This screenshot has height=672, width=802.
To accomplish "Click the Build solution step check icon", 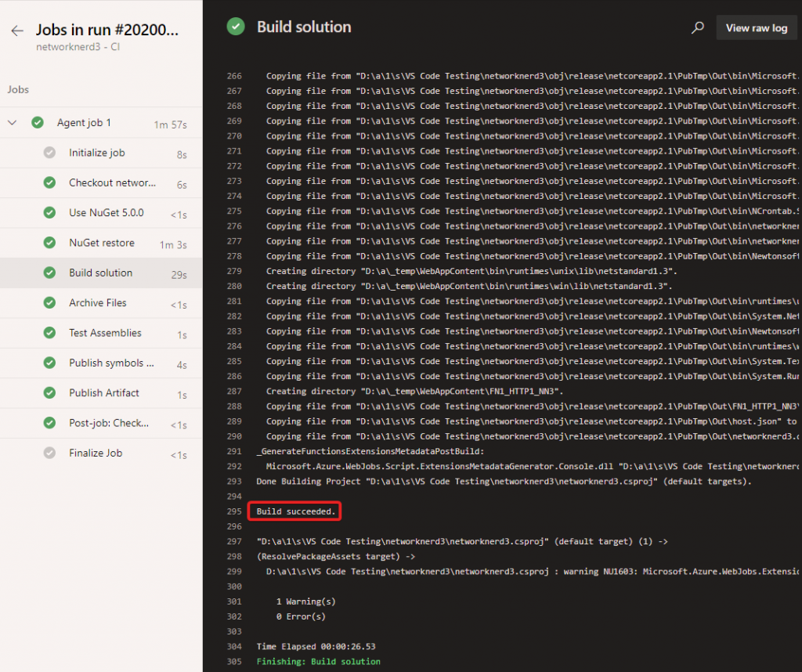I will (49, 273).
